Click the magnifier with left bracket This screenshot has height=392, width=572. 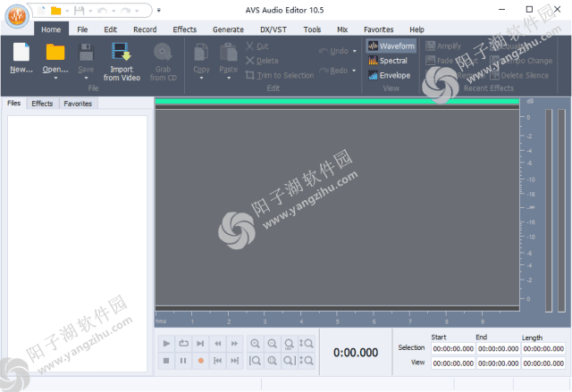(x=255, y=361)
